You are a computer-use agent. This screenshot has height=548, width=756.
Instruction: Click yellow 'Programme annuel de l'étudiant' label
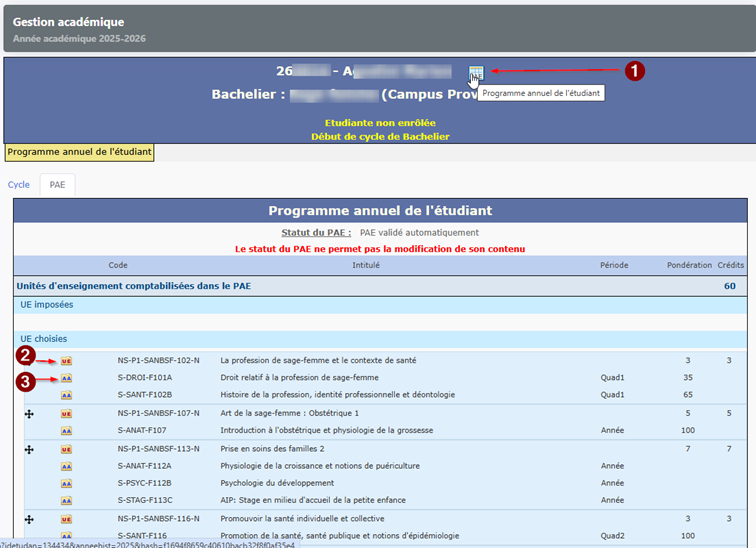coord(80,152)
